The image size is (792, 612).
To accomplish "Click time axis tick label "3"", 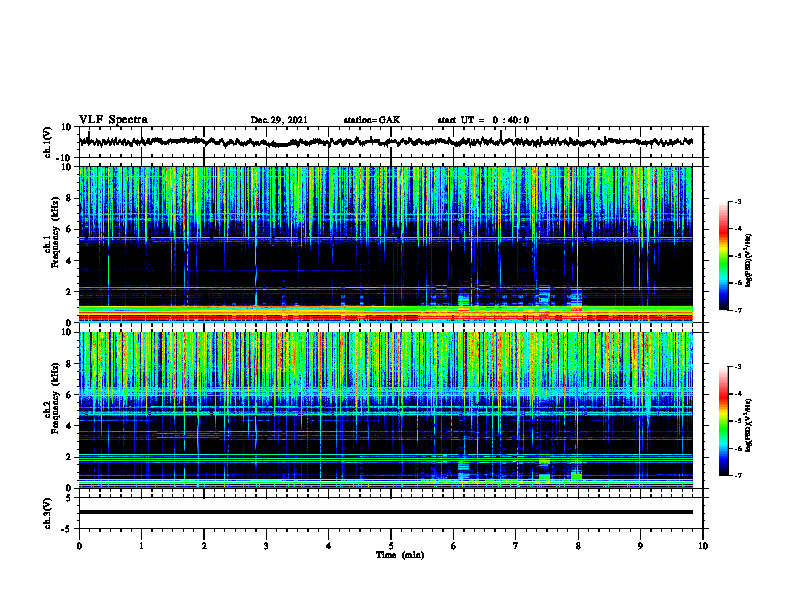I will tap(266, 546).
